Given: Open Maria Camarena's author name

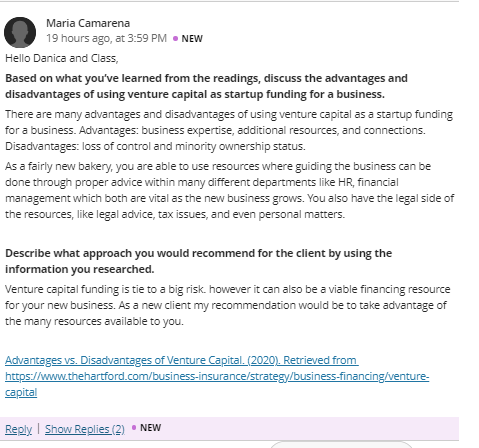Looking at the screenshot, I should [x=88, y=23].
